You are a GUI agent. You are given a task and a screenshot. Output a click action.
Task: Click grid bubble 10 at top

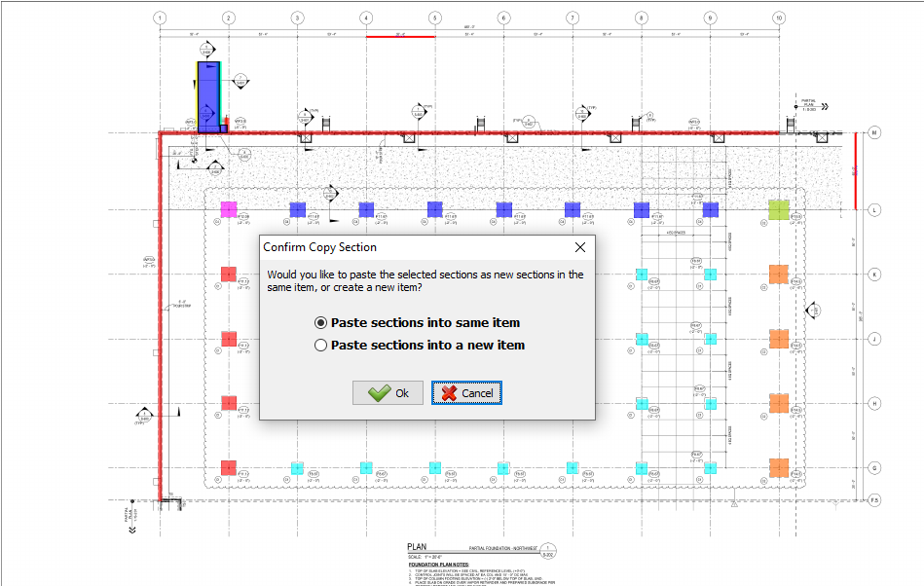tap(778, 18)
